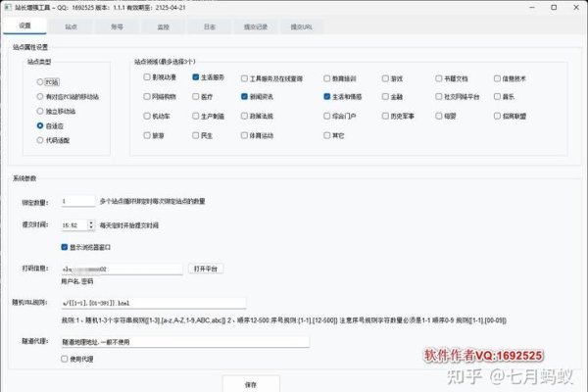Click the 绑定数量 input field

[78, 202]
